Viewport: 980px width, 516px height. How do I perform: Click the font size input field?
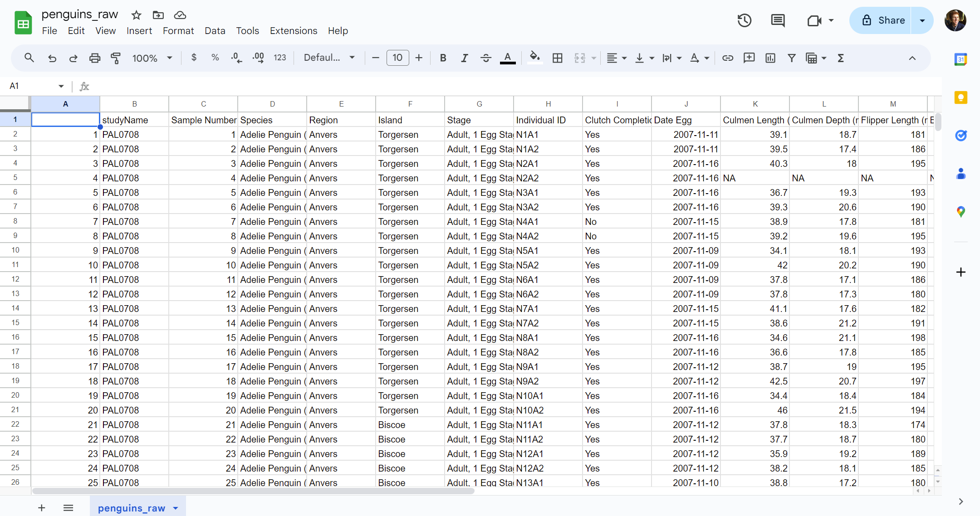[x=397, y=58]
